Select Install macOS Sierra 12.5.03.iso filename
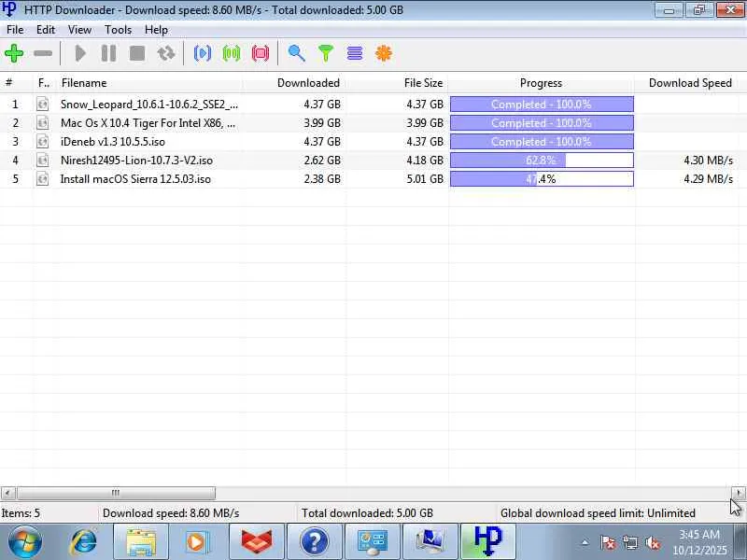The height and width of the screenshot is (560, 747). coord(135,179)
